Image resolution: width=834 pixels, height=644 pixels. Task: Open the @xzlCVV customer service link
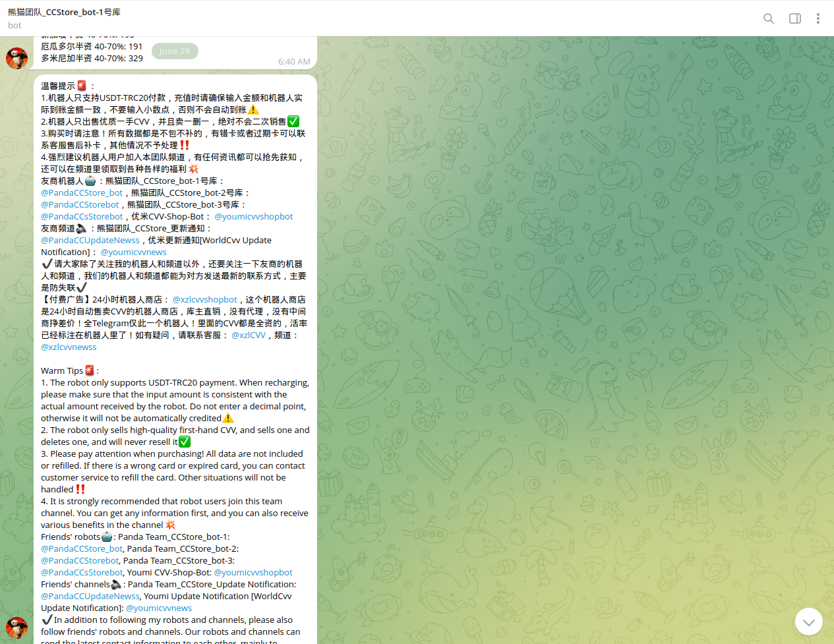click(249, 335)
